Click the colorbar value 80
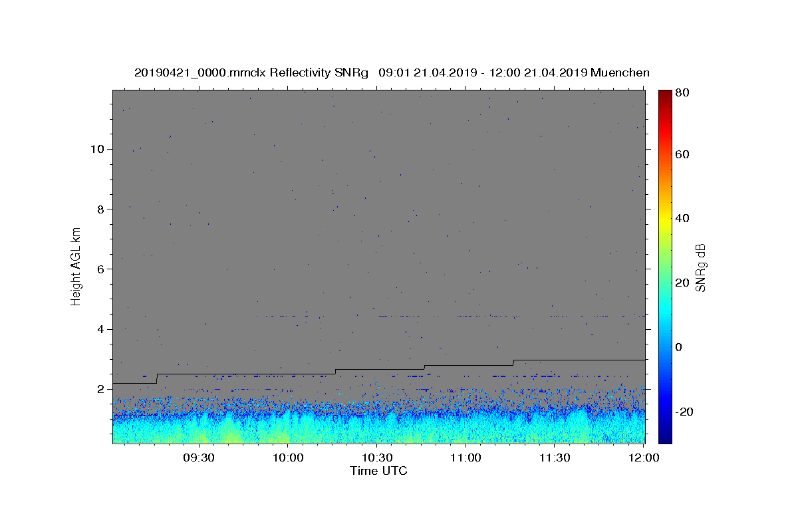This screenshot has width=798, height=532. click(x=682, y=92)
